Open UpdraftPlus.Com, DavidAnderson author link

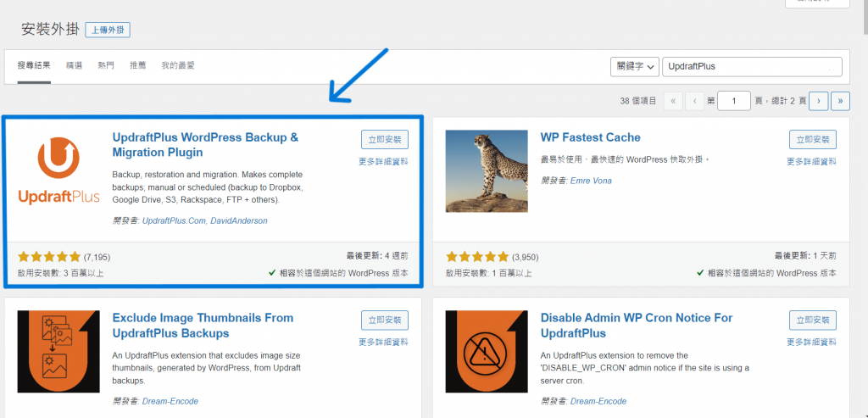coord(205,220)
